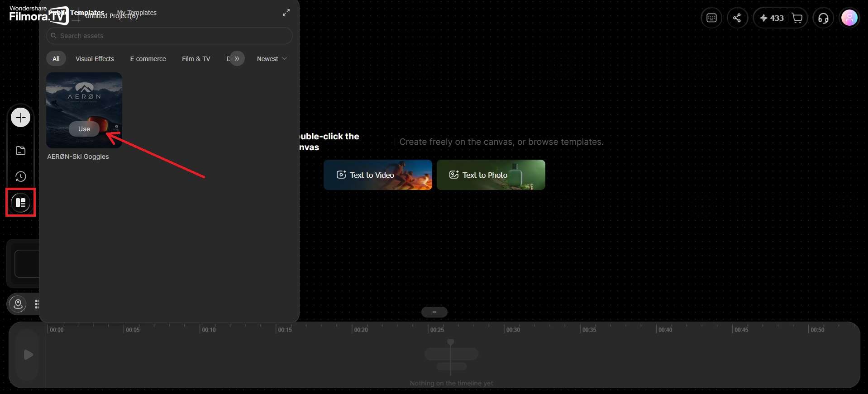Select the All category filter
The height and width of the screenshot is (394, 868).
(x=56, y=59)
